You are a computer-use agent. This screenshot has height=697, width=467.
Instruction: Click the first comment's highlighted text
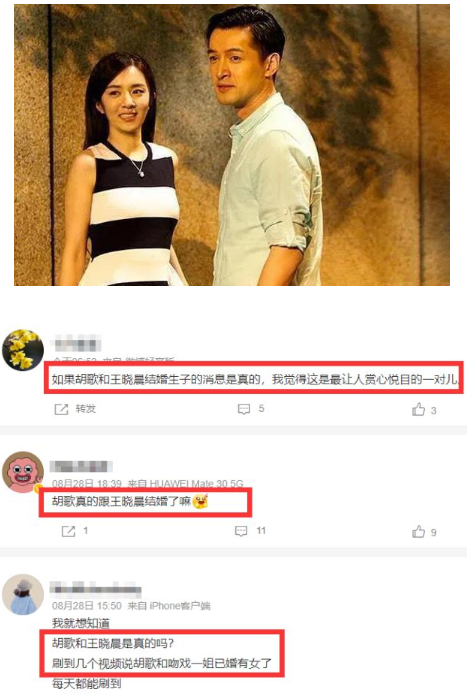point(255,380)
